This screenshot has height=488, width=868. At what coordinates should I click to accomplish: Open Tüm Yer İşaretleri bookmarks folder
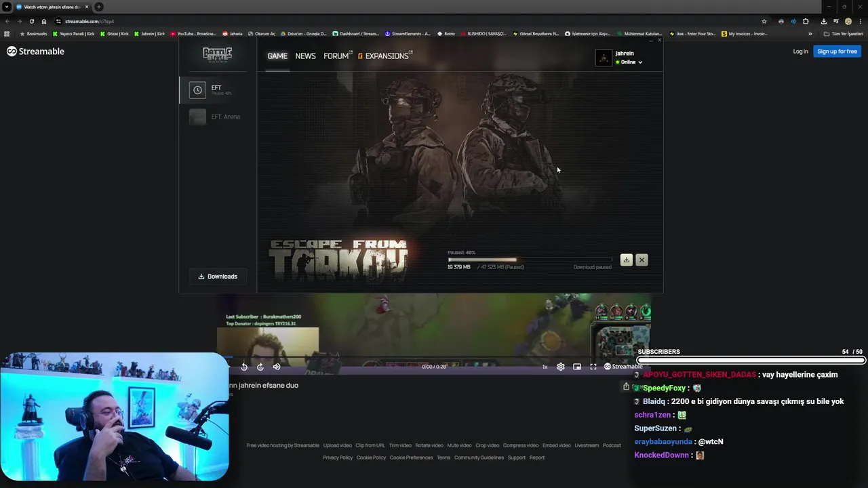click(x=843, y=34)
